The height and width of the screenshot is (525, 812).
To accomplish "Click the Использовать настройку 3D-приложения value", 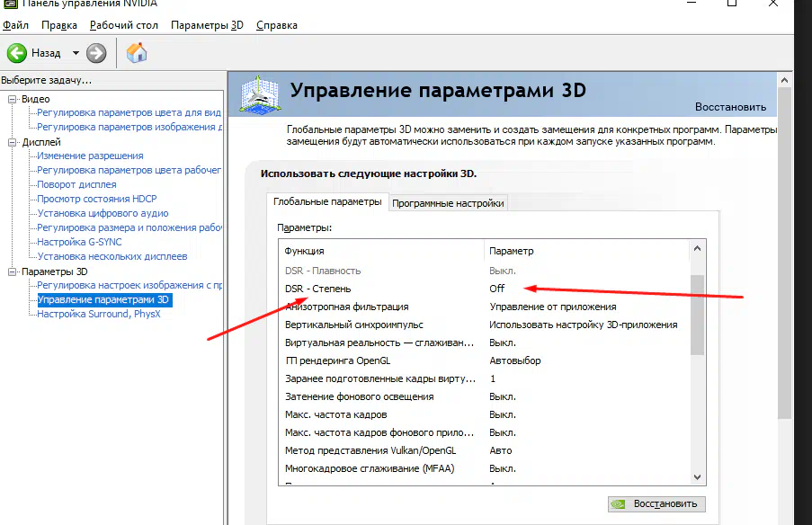I will [583, 325].
